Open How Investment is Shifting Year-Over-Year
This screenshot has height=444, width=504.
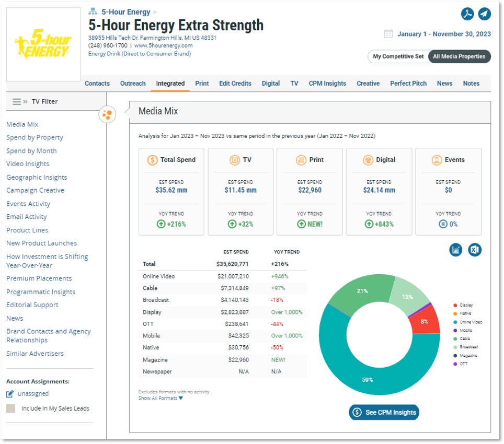pos(47,261)
